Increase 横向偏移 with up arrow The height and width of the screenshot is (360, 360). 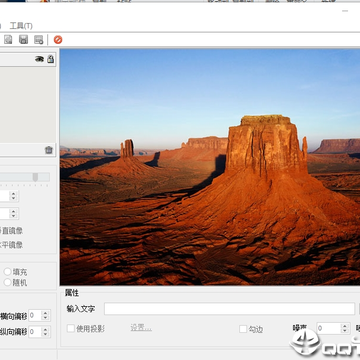pos(46,313)
